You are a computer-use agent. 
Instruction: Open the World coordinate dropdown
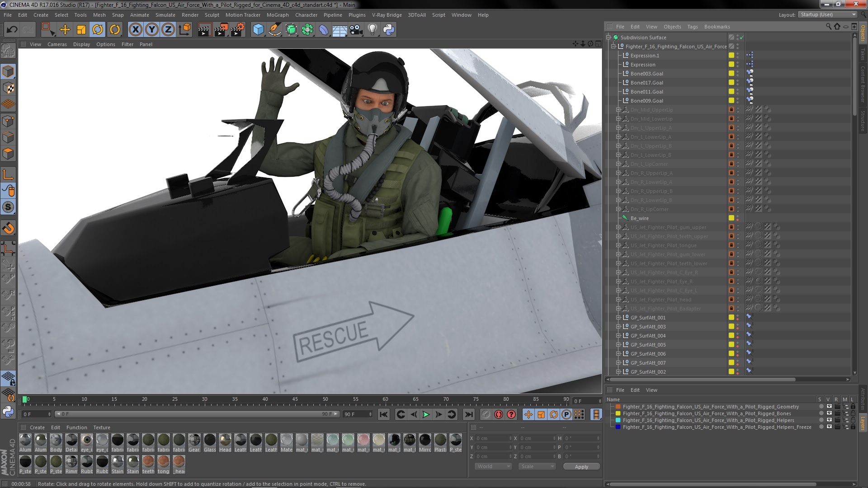click(x=493, y=466)
